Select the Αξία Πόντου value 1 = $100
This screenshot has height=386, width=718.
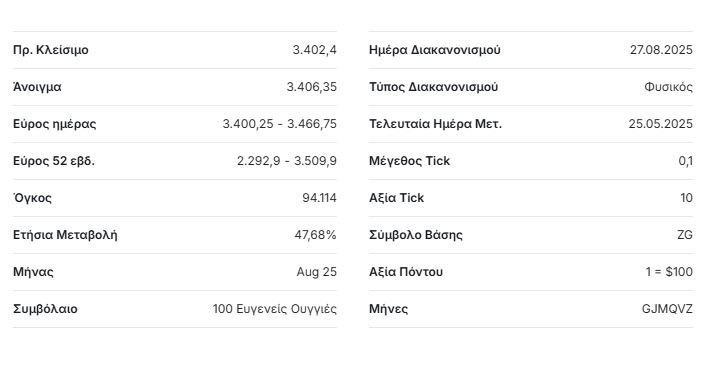point(669,272)
